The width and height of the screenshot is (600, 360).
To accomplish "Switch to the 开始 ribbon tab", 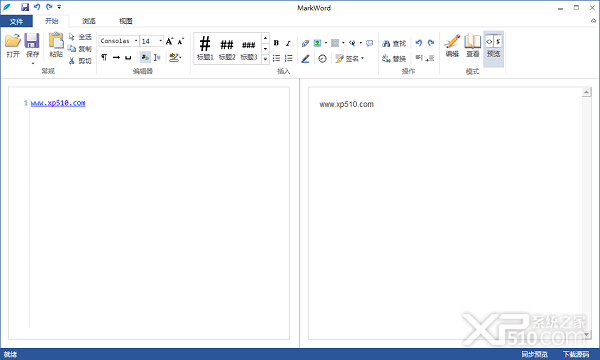I will pyautogui.click(x=52, y=21).
